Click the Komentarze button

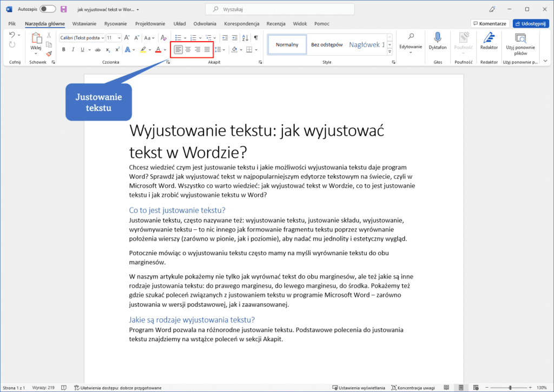tap(490, 24)
